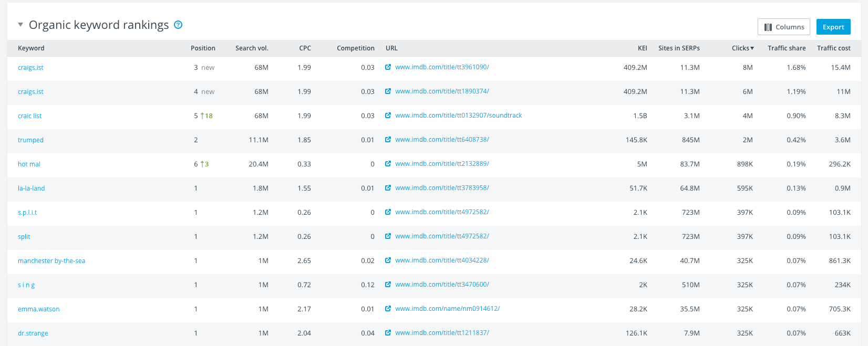The height and width of the screenshot is (346, 868).
Task: Visit www.imdb.com/title/tt1890374/ link
Action: 442,91
